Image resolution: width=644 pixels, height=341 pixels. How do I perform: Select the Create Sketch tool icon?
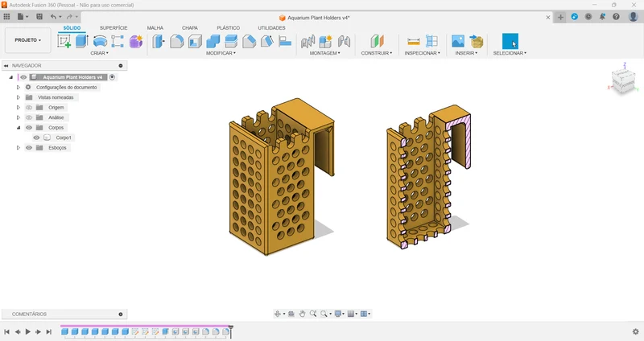64,41
